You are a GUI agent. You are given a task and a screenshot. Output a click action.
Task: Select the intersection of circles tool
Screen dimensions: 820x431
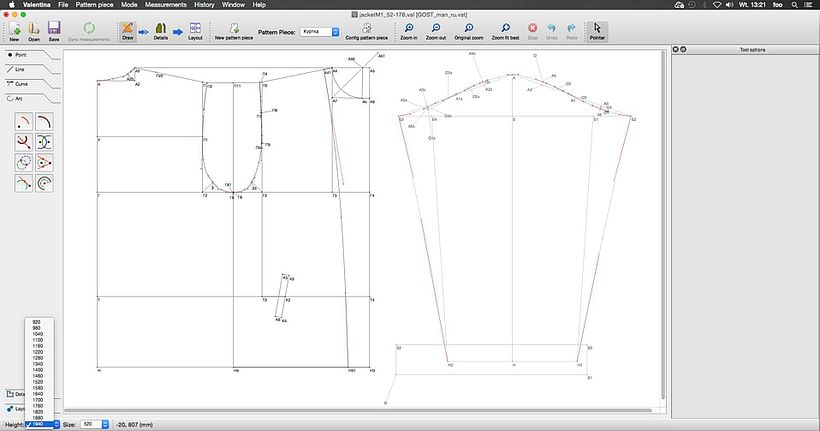coord(24,163)
